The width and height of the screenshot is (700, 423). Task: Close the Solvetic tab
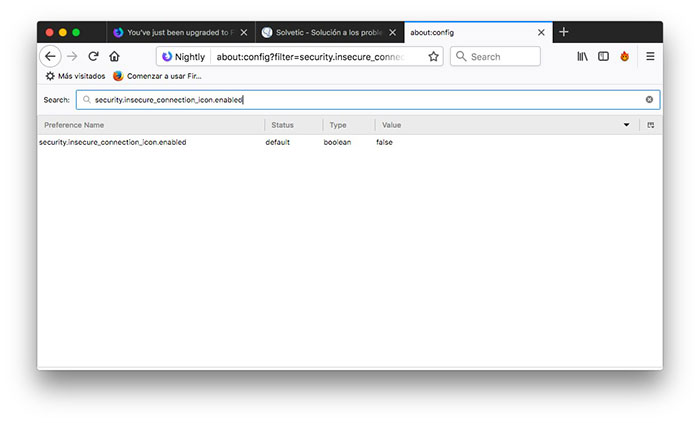click(x=392, y=33)
